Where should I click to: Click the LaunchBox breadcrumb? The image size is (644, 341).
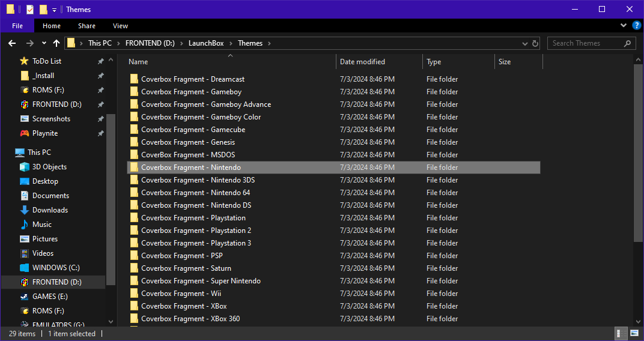[206, 43]
